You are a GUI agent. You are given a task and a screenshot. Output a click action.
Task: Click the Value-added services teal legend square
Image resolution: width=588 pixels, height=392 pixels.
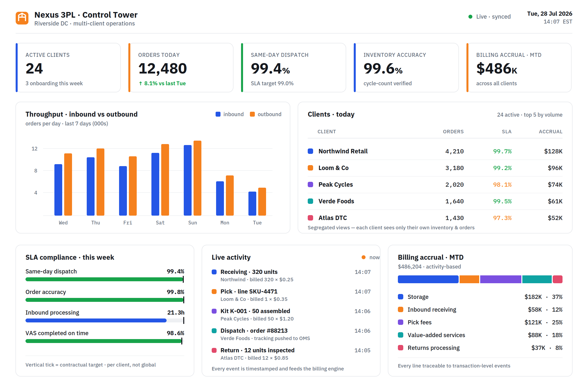(401, 335)
